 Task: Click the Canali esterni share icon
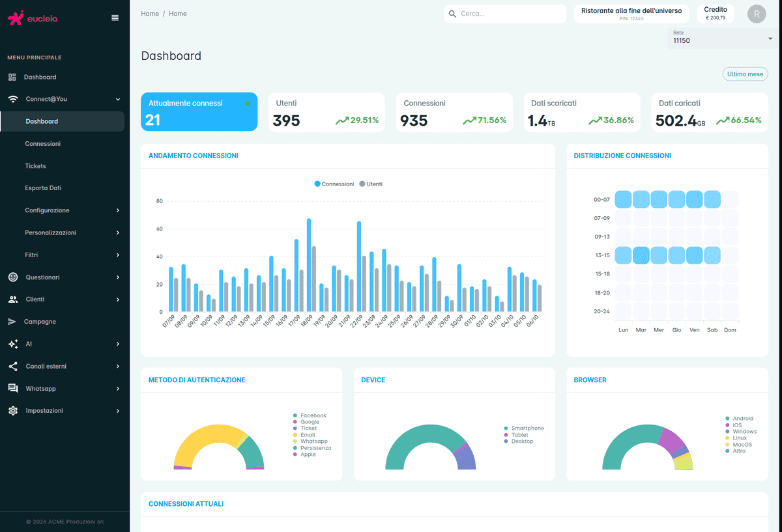tap(13, 366)
